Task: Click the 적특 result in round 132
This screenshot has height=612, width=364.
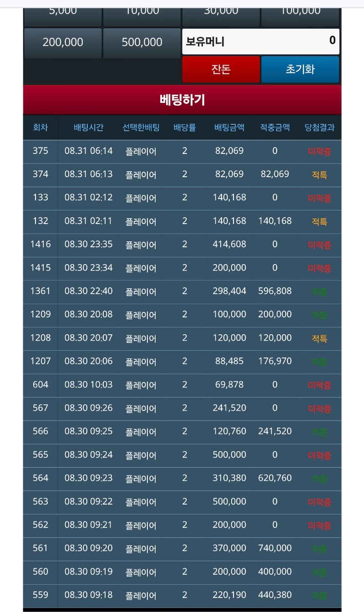Action: click(319, 222)
